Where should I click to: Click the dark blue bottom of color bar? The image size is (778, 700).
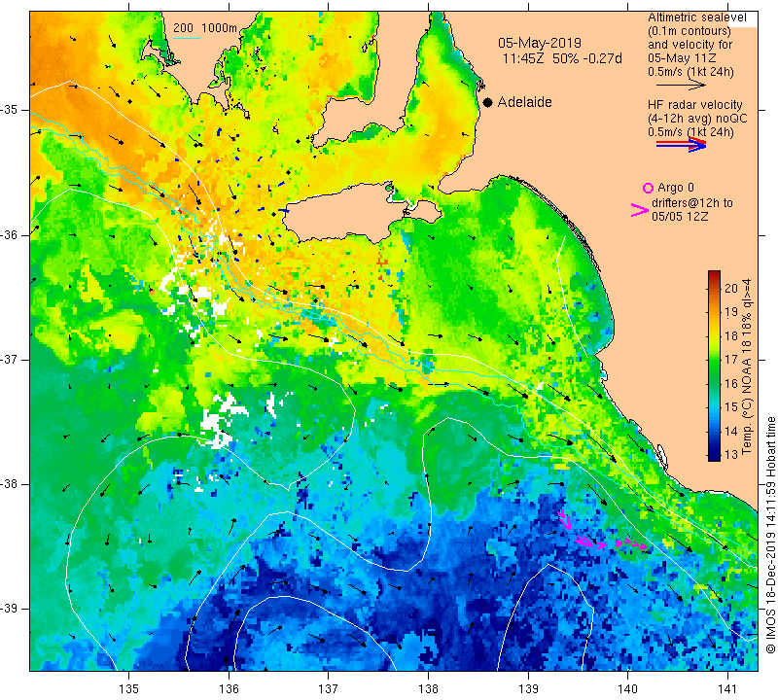coord(714,457)
